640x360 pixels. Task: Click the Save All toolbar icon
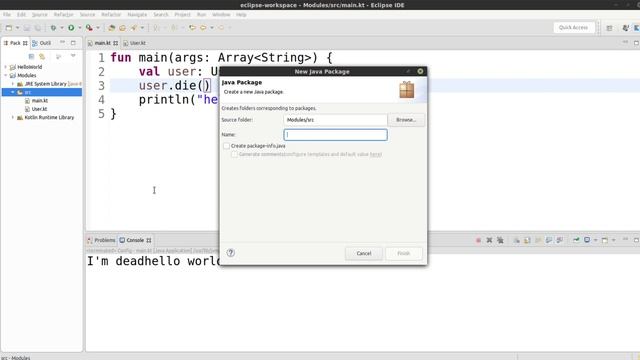38,28
